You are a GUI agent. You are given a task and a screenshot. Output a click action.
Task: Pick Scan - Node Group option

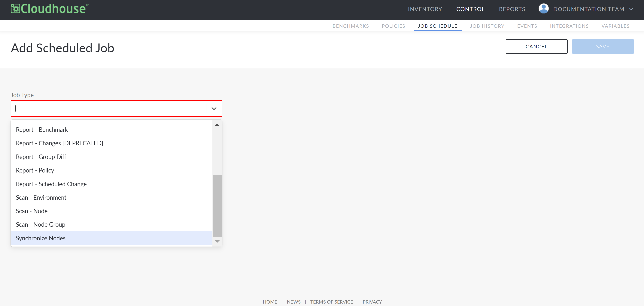[x=112, y=225]
